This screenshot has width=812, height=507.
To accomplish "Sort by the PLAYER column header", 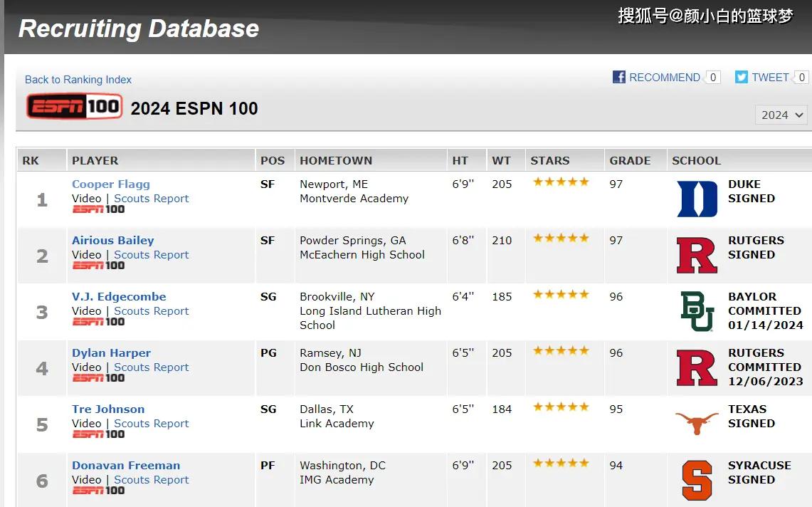I will [x=95, y=161].
